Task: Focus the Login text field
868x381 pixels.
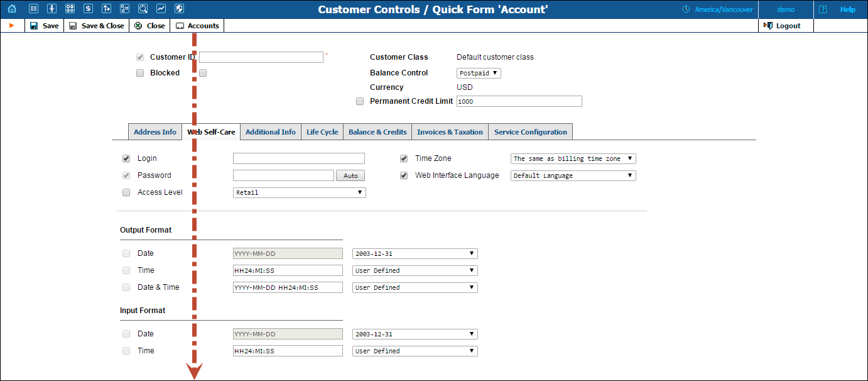Action: (x=299, y=158)
